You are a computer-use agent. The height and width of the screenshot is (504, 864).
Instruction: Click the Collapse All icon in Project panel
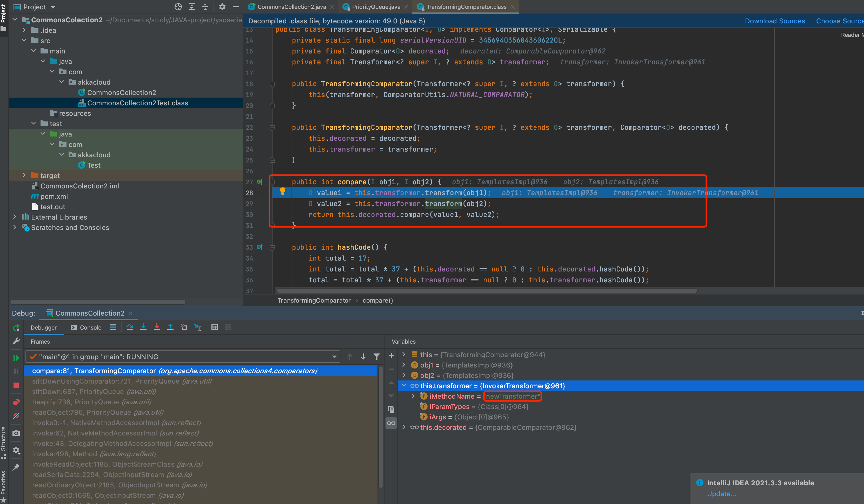point(205,6)
